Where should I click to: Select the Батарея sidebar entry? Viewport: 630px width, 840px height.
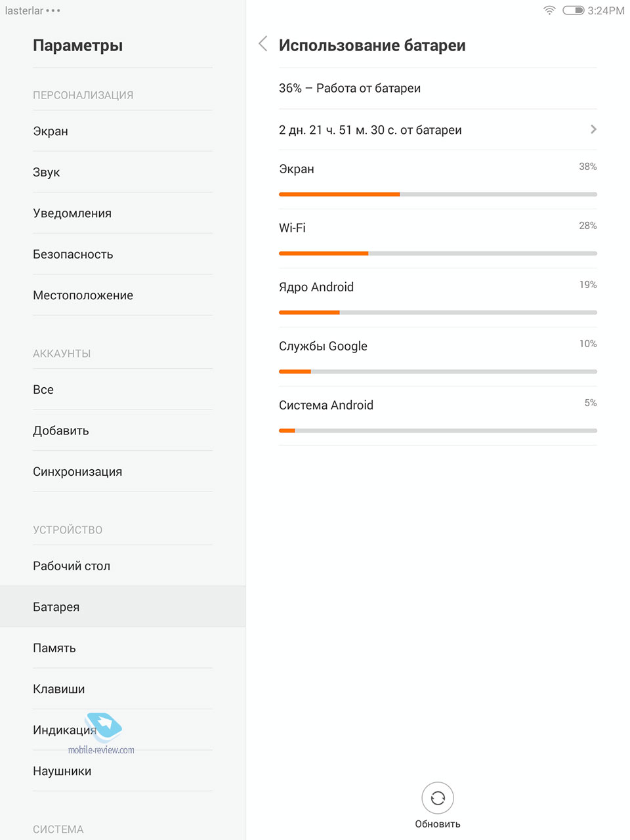point(123,607)
